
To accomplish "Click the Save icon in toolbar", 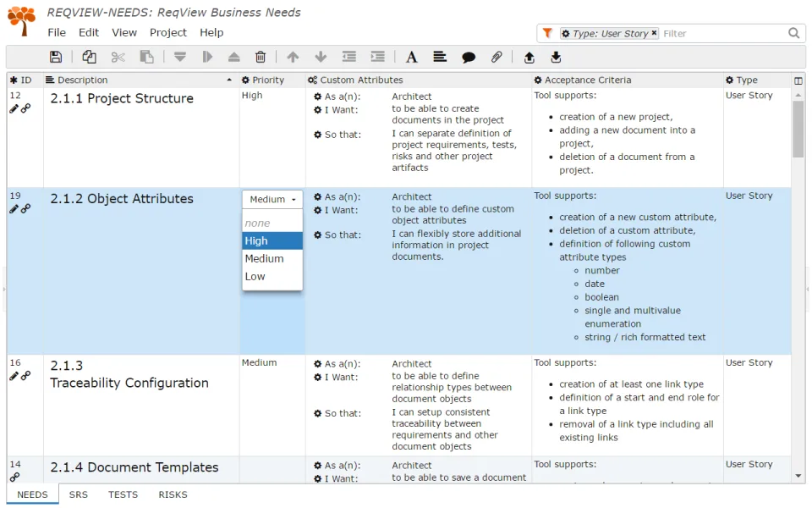I will click(56, 57).
